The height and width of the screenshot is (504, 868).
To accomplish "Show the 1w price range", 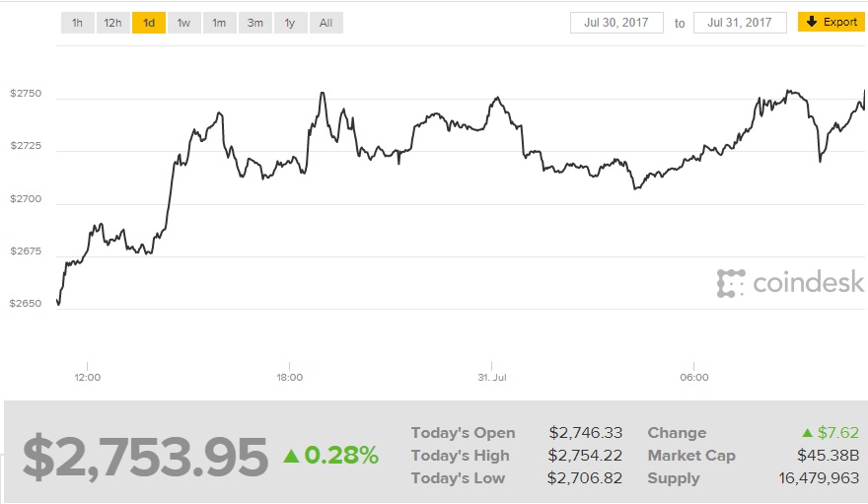I will (183, 23).
